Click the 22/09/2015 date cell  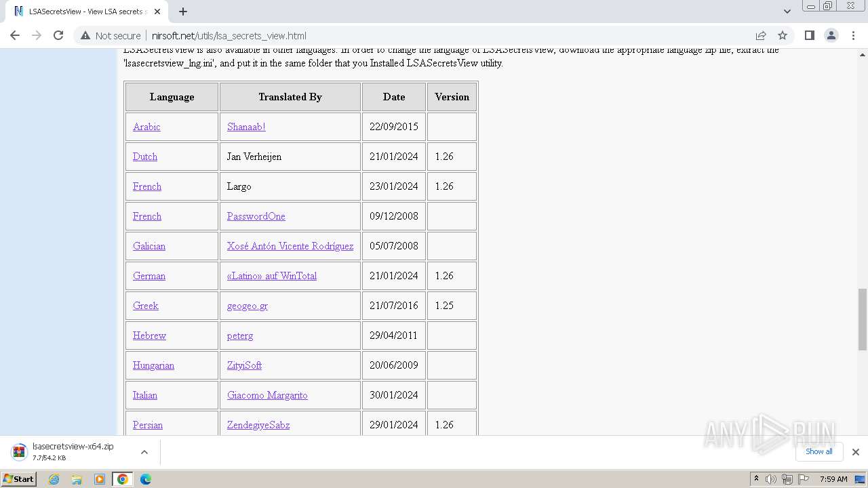[394, 127]
